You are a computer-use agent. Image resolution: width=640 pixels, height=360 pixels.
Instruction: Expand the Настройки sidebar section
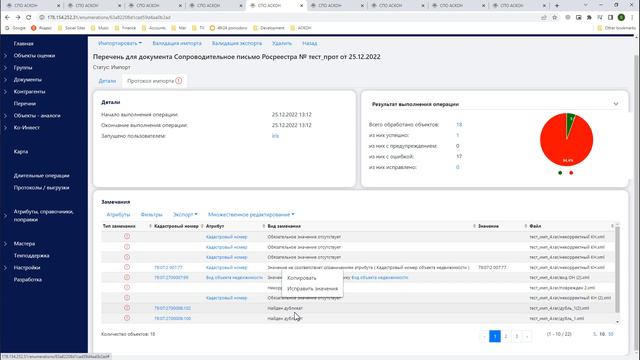coord(6,268)
